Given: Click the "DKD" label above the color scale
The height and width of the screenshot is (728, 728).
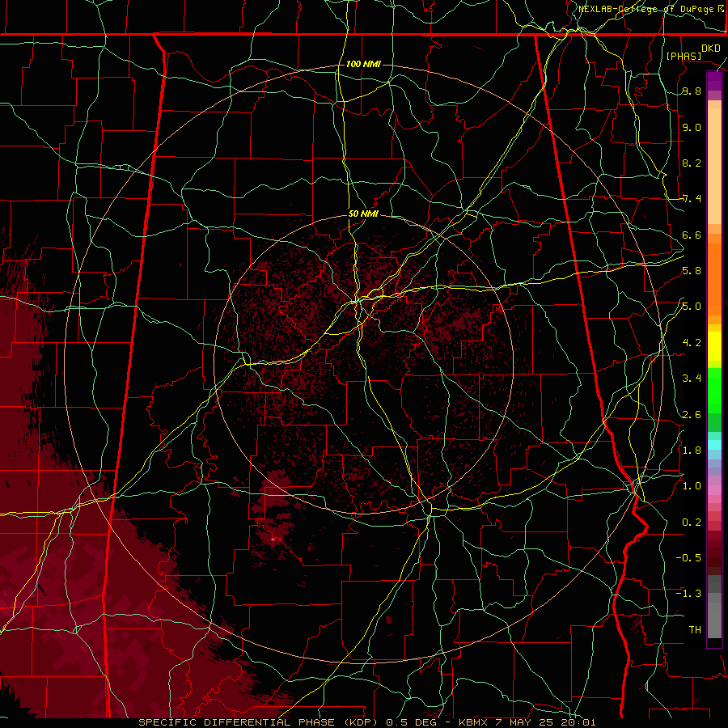Looking at the screenshot, I should coord(710,49).
